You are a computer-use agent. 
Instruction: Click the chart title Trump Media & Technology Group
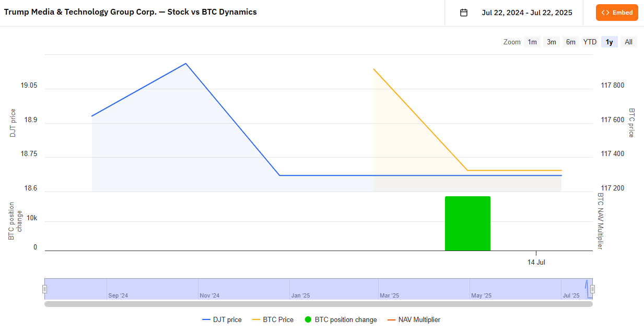[x=131, y=11]
